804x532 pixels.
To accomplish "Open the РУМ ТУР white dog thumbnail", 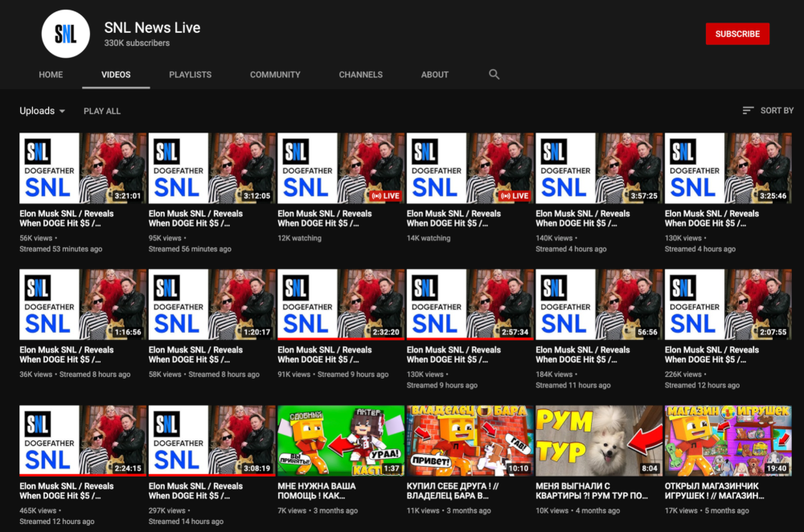I will click(599, 440).
